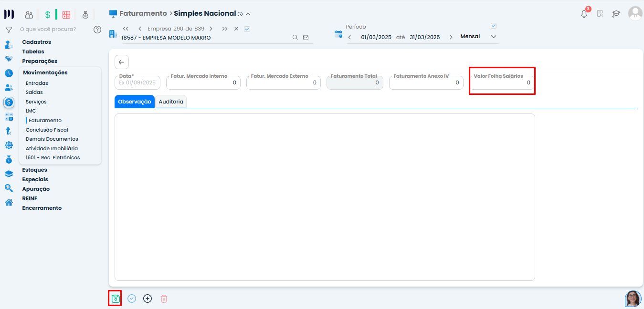The width and height of the screenshot is (644, 309).
Task: Click the plus icon to add record
Action: (x=148, y=299)
